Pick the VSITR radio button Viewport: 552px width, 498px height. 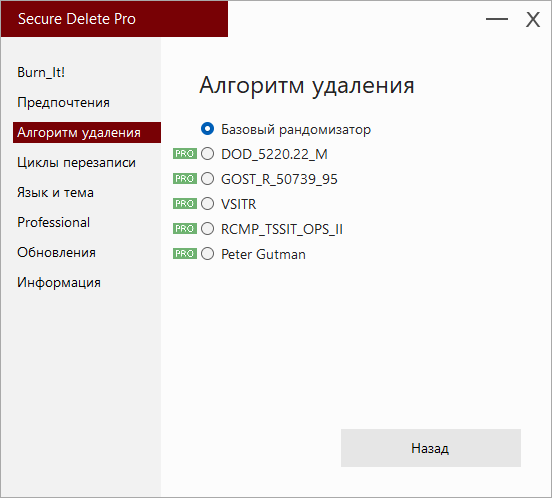click(x=207, y=204)
